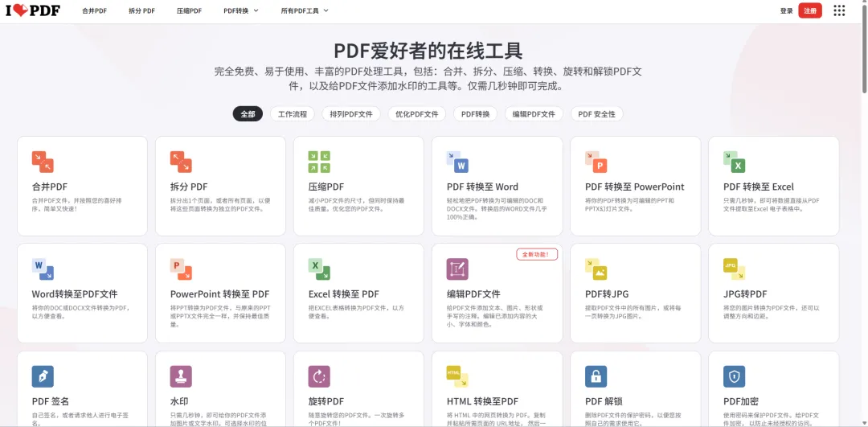Select the 优化PDF文件 filter tab
The width and height of the screenshot is (868, 427).
tap(417, 114)
